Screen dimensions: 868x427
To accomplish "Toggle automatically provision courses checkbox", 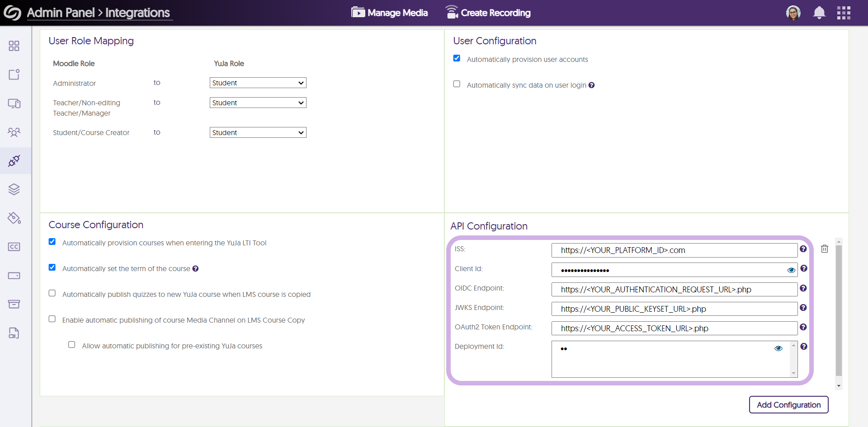I will click(x=52, y=242).
